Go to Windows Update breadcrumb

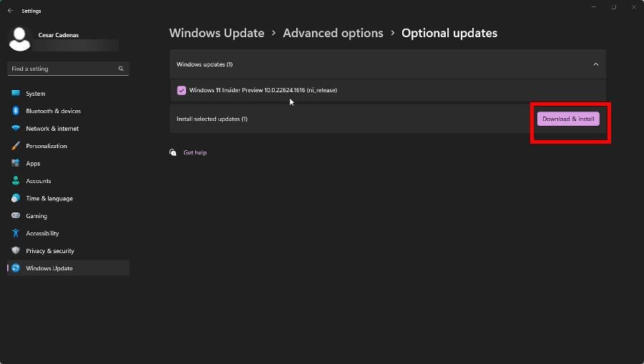coord(217,33)
